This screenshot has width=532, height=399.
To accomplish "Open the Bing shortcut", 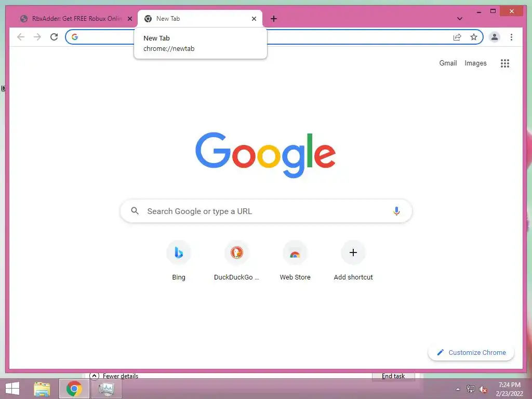I will click(x=179, y=261).
